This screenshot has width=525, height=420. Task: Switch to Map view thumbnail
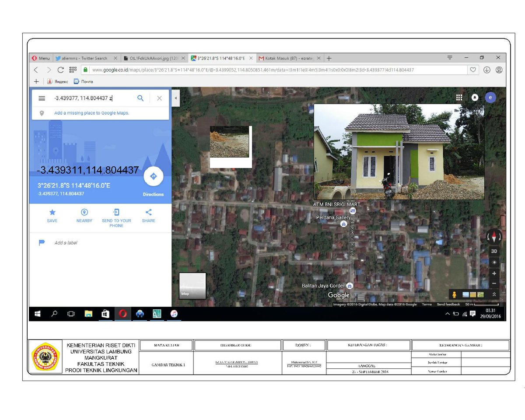192,286
